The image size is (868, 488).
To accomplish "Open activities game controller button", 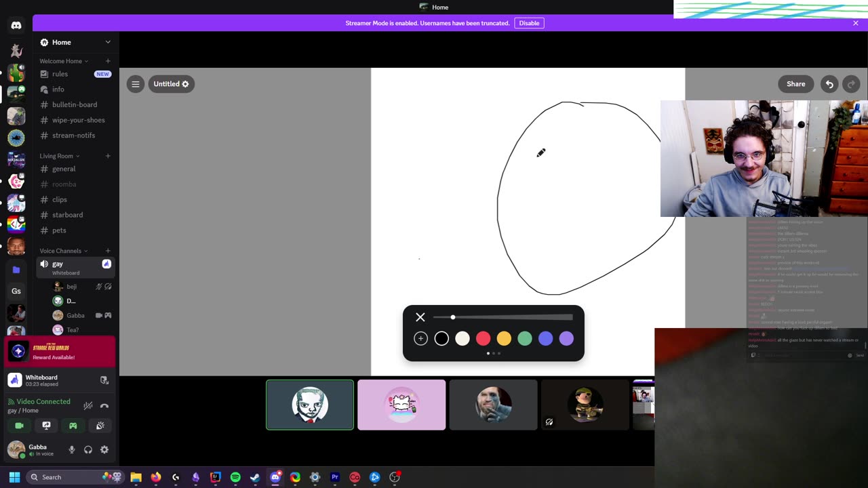I will click(x=73, y=426).
